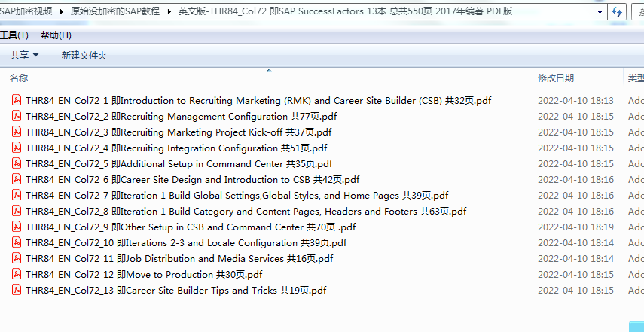644x332 pixels.
Task: Select file Recruiting Marketing Project Kick-off 共37页.pdf
Action: click(x=179, y=132)
